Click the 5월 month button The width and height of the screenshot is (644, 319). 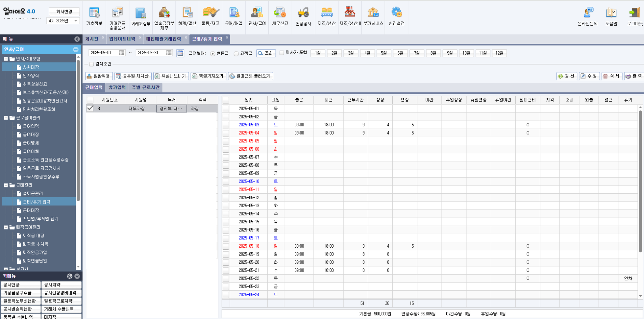pos(384,53)
